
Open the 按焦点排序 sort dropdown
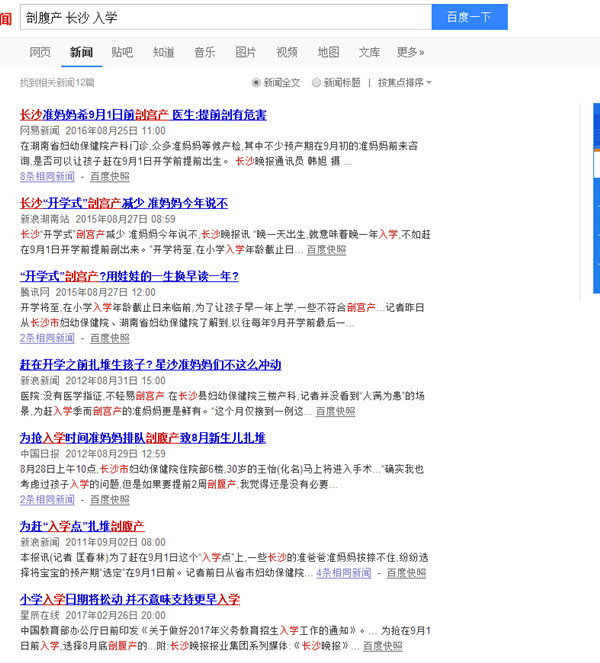[405, 82]
